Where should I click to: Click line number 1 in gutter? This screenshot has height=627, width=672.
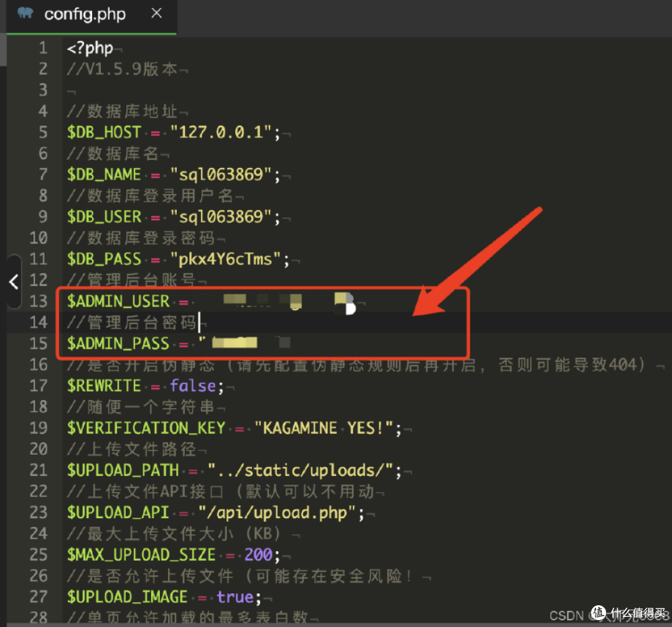44,48
